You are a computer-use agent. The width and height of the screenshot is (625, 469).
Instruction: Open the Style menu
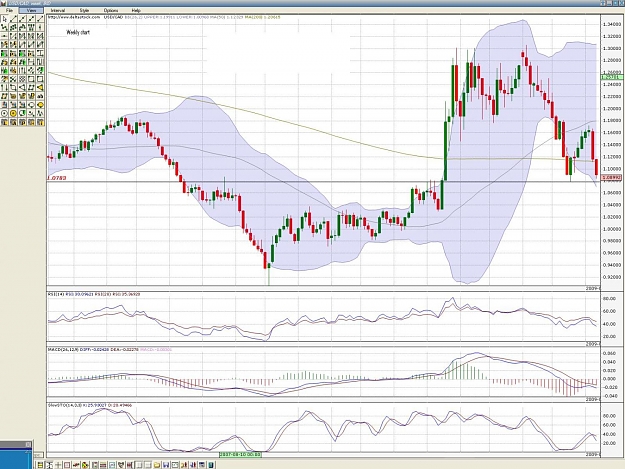(x=84, y=10)
